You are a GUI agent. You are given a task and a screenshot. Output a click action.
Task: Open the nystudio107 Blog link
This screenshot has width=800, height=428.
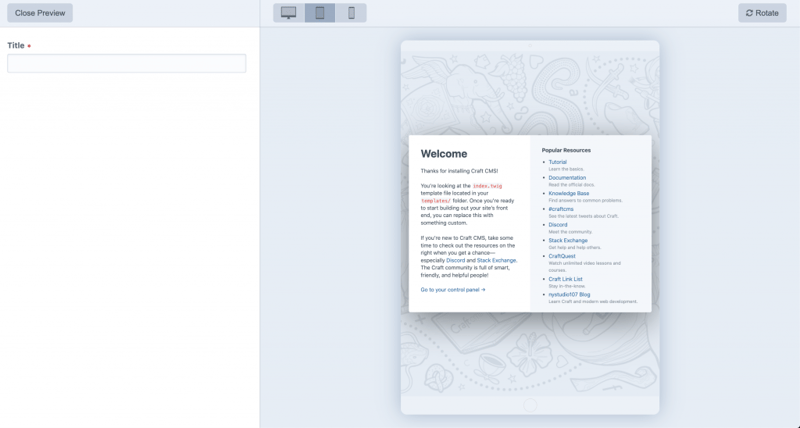click(x=569, y=294)
